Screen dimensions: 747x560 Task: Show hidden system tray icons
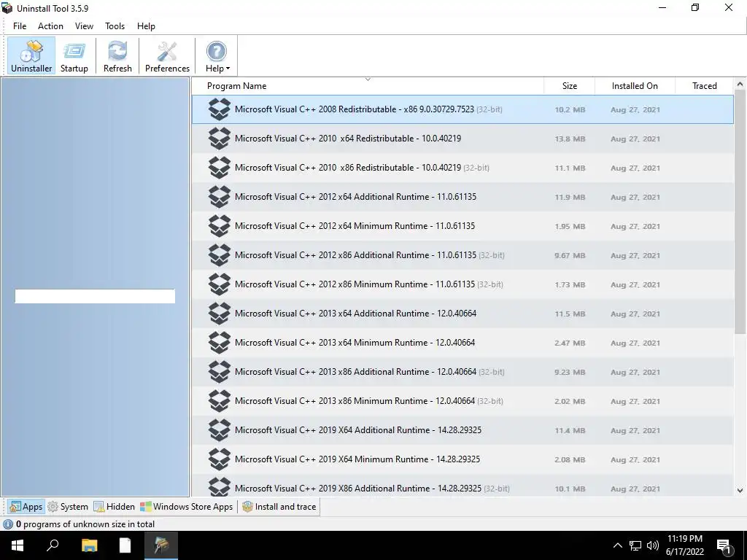(617, 545)
